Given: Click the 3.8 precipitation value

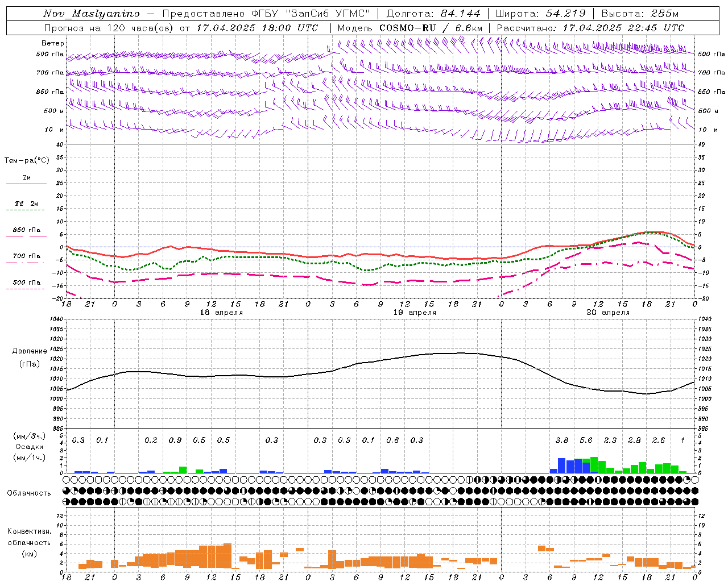Looking at the screenshot, I should point(562,440).
